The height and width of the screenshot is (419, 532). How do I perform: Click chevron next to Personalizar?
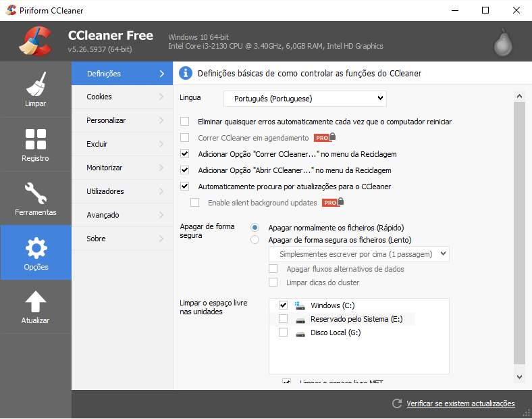(161, 120)
